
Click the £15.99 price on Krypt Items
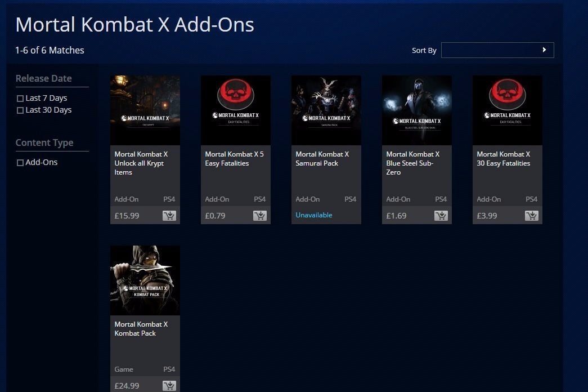[x=127, y=216]
